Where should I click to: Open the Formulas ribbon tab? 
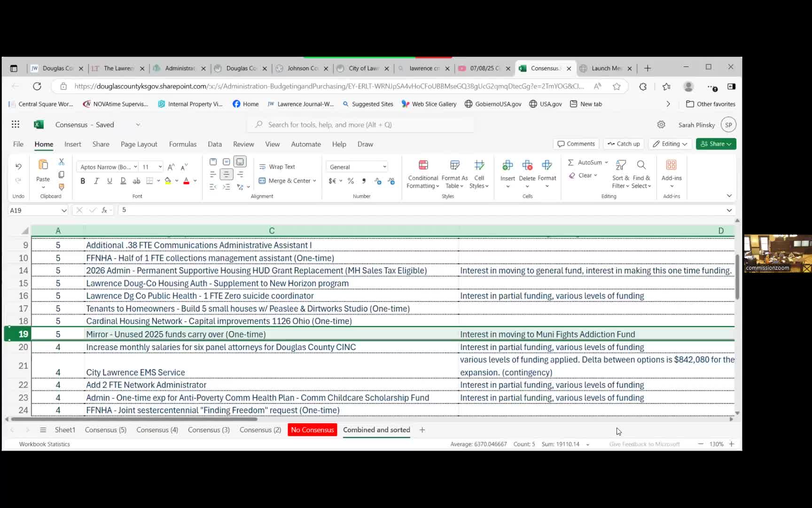(x=182, y=144)
